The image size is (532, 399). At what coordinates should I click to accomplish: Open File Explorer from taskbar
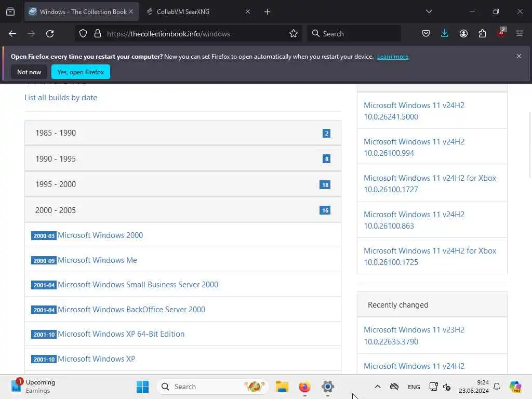coord(282,387)
